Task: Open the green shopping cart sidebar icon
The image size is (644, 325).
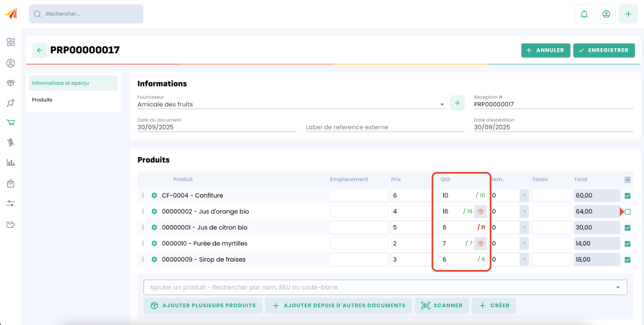Action: pos(11,123)
